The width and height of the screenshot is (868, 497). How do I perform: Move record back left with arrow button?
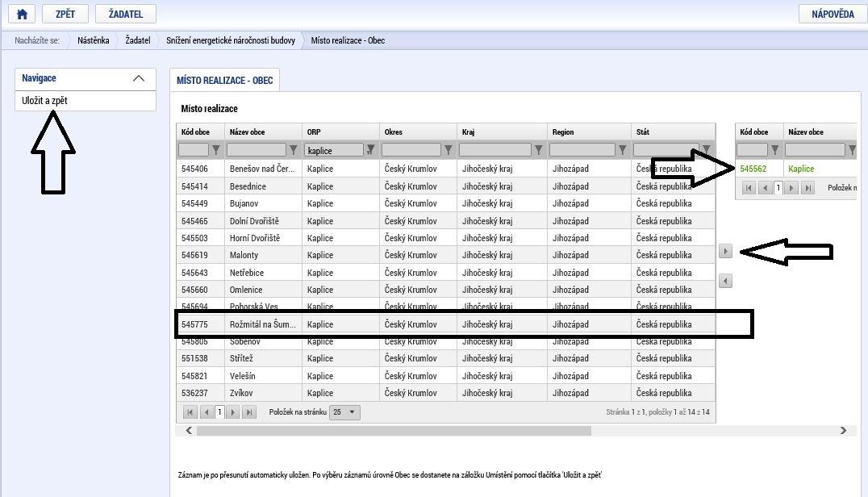point(725,281)
